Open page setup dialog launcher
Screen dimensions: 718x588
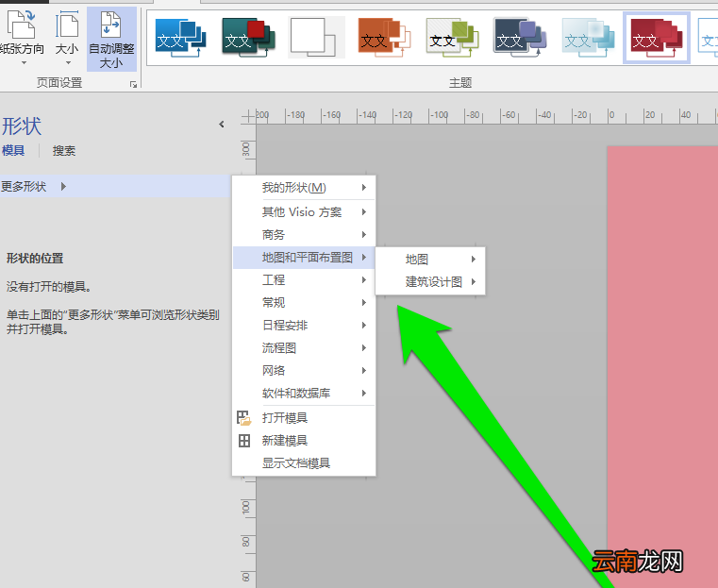pos(133,84)
